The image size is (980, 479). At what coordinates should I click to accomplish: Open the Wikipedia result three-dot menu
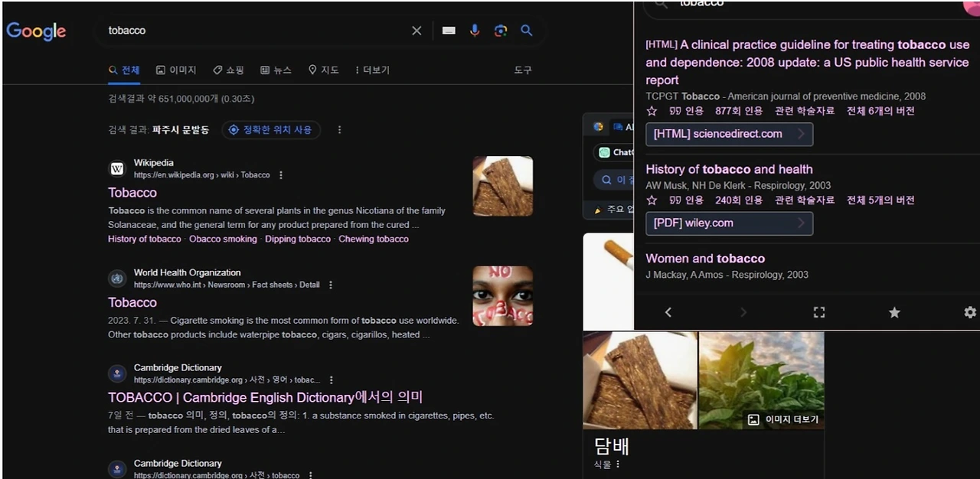coord(281,175)
